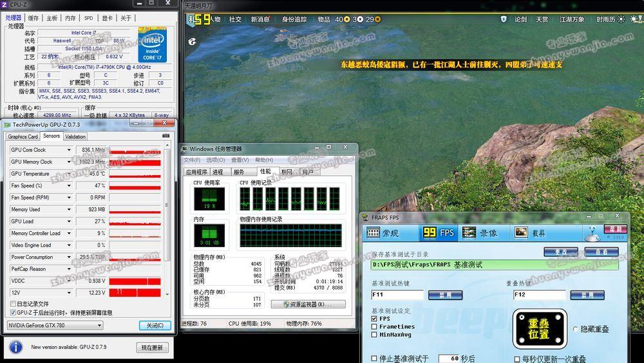Viewport: 644px width, 363px height.
Task: Click the F12 overlay hotkey field
Action: pyautogui.click(x=539, y=295)
